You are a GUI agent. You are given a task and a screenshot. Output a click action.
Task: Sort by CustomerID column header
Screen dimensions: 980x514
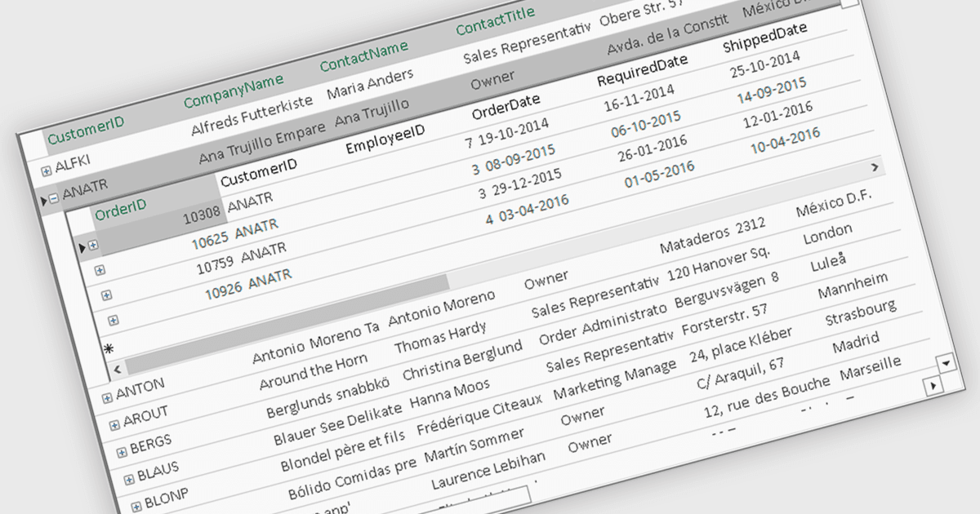(86, 131)
